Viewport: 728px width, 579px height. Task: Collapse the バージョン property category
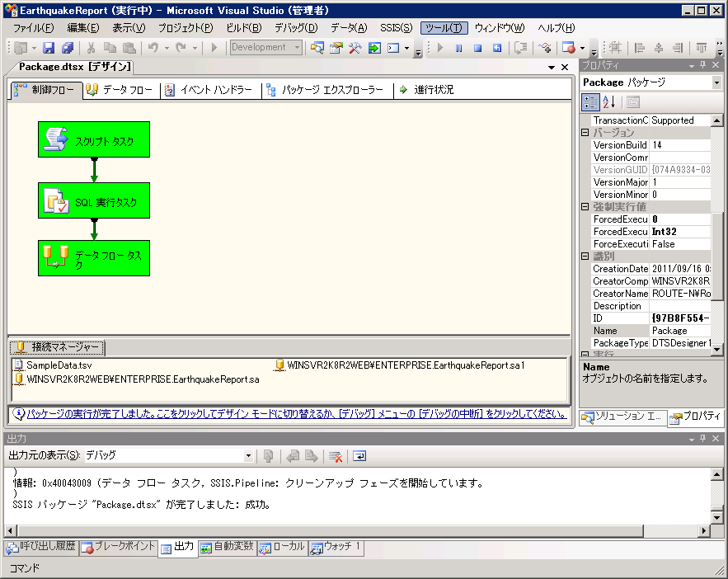(x=584, y=131)
